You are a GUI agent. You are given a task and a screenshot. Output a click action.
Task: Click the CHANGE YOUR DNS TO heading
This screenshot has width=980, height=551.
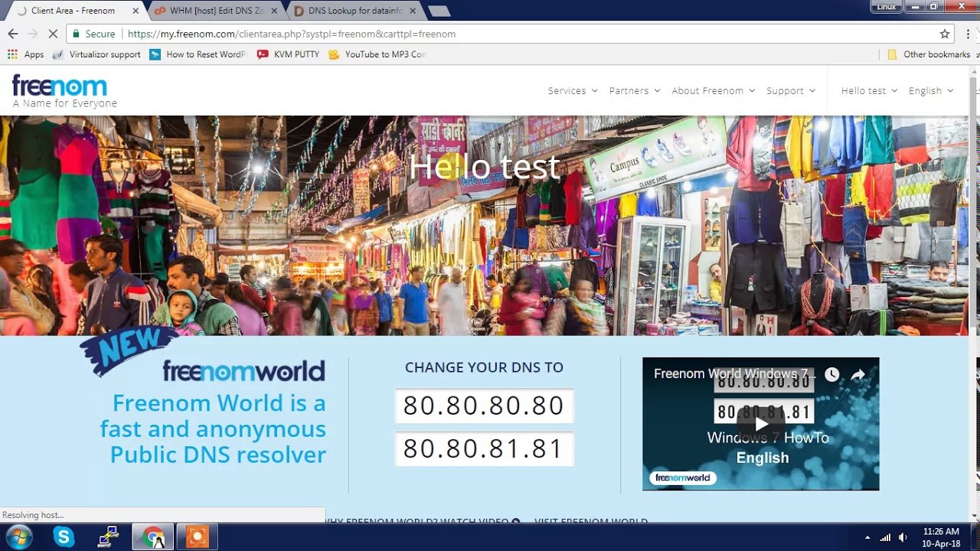[x=484, y=367]
